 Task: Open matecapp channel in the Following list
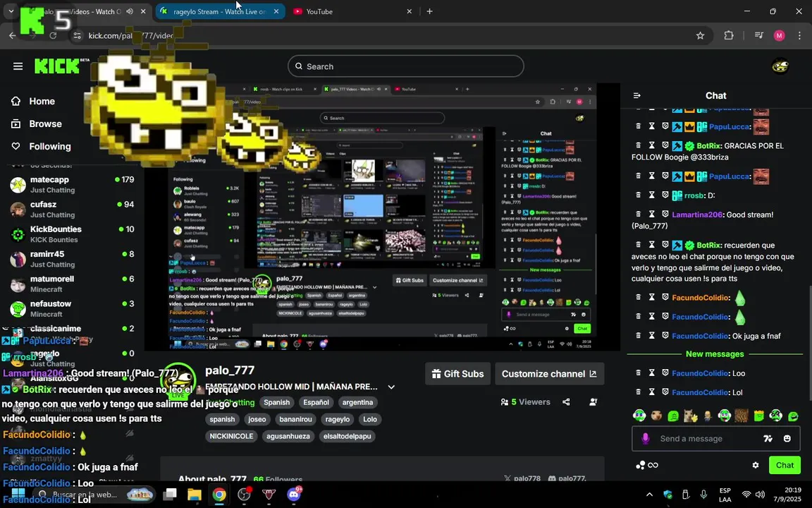73,184
